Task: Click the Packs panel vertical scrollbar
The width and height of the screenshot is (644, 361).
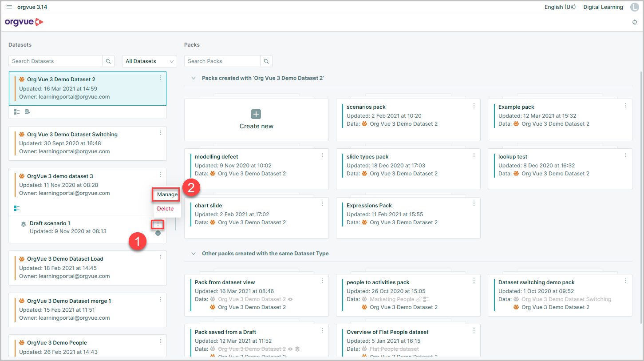Action: [x=640, y=198]
